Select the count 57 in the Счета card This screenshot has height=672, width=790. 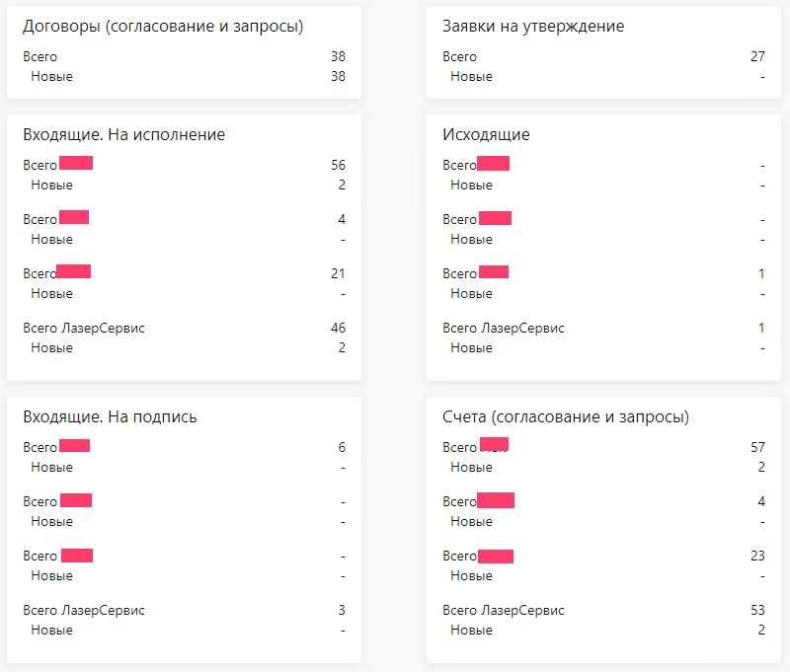pyautogui.click(x=757, y=447)
